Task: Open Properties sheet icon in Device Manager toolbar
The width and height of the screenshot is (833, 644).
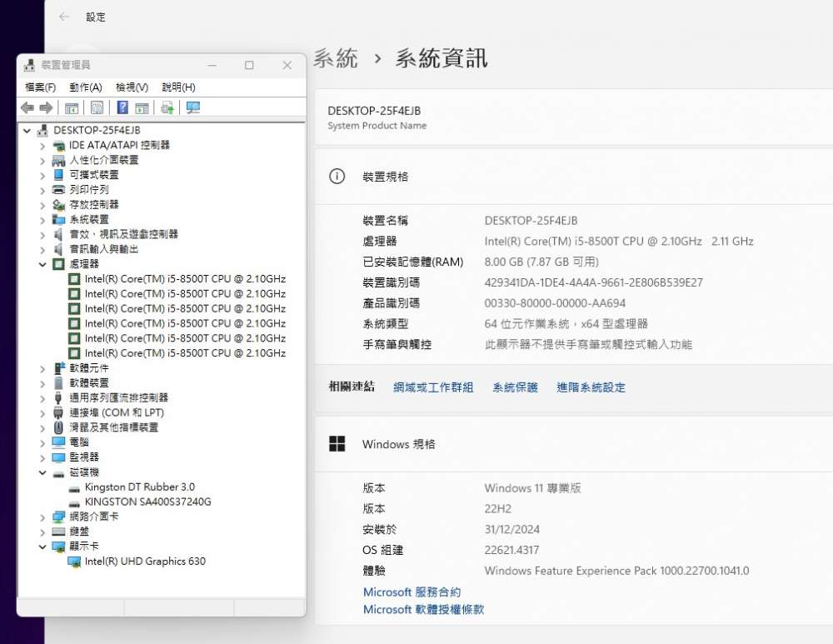Action: (x=97, y=107)
